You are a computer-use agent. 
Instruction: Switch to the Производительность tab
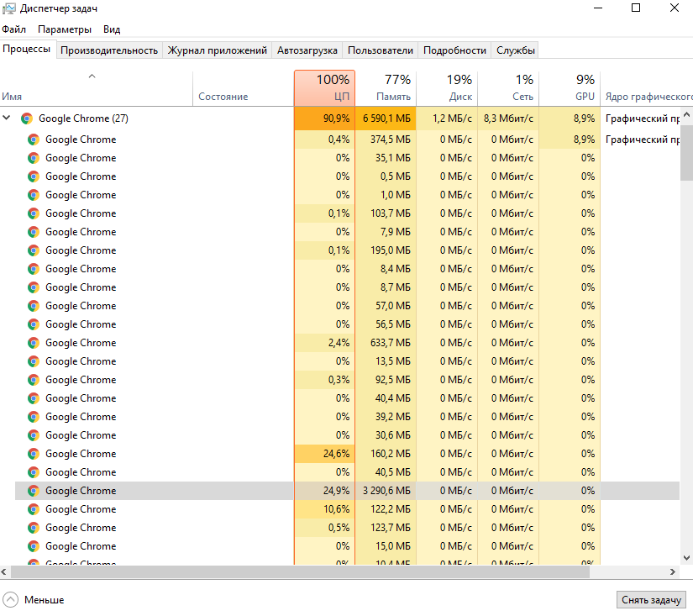point(109,50)
